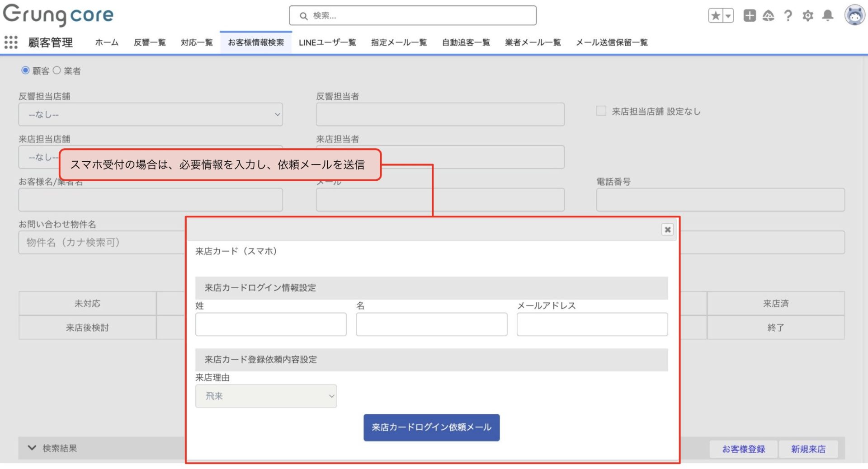Open the global actions plus icon
The image size is (868, 469).
tap(749, 16)
